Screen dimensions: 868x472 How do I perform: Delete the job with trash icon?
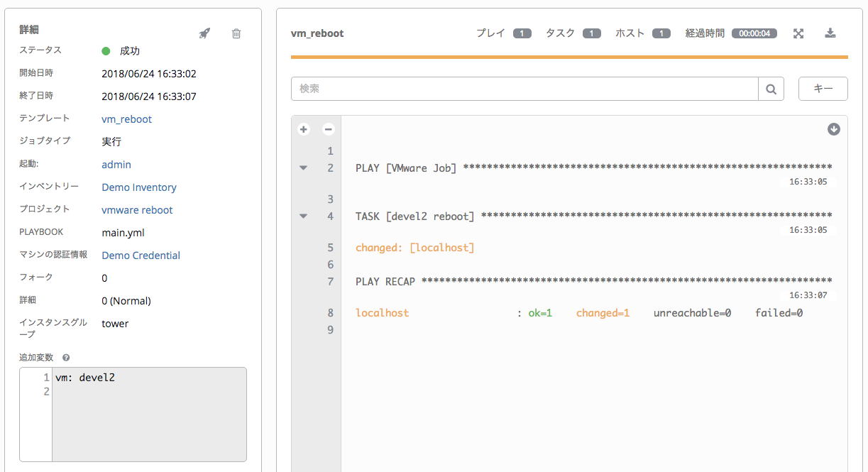click(236, 33)
